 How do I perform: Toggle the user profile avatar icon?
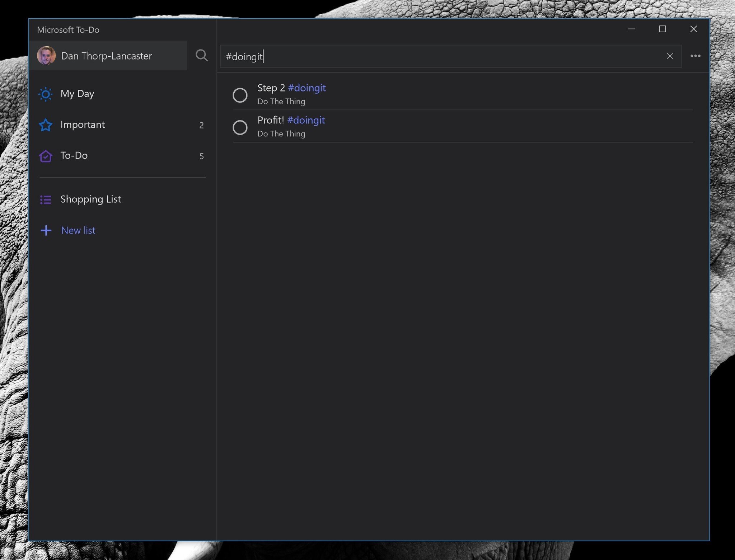48,55
